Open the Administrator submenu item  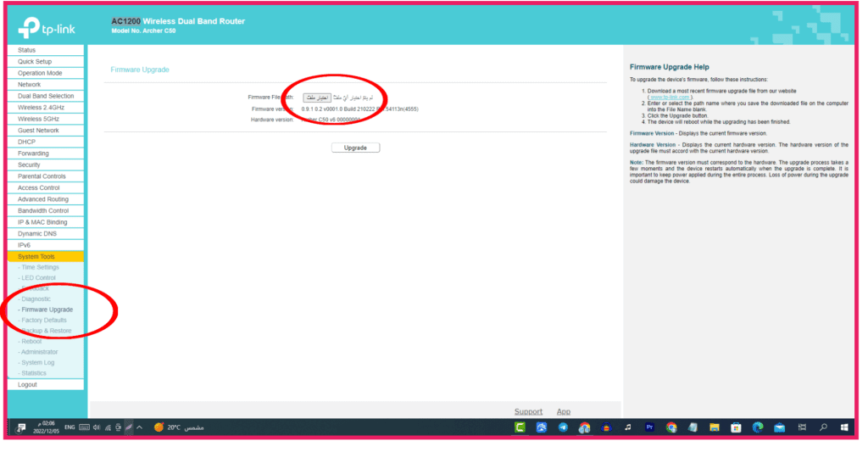[37, 352]
